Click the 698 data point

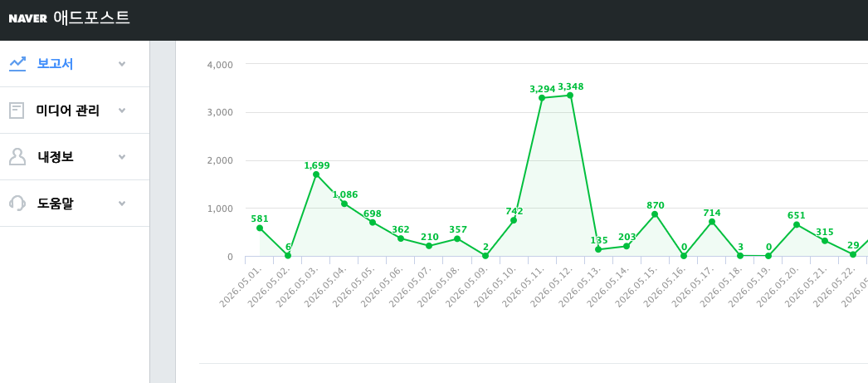373,223
